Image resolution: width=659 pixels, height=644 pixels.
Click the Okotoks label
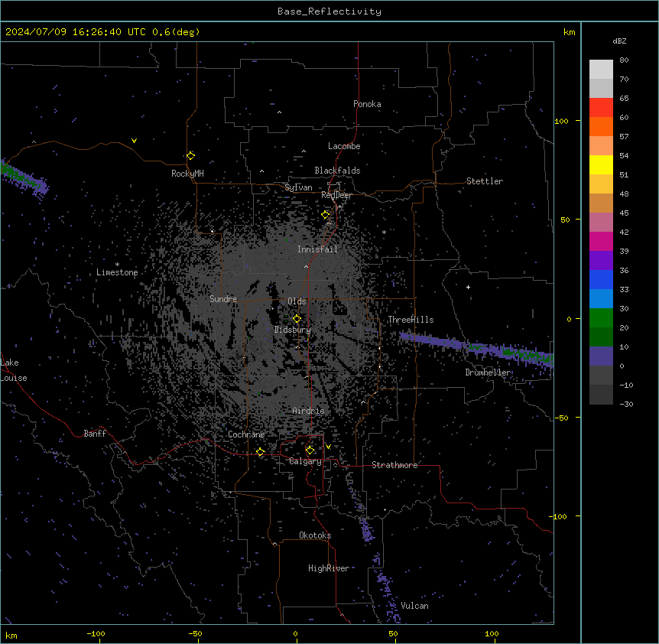click(x=315, y=535)
